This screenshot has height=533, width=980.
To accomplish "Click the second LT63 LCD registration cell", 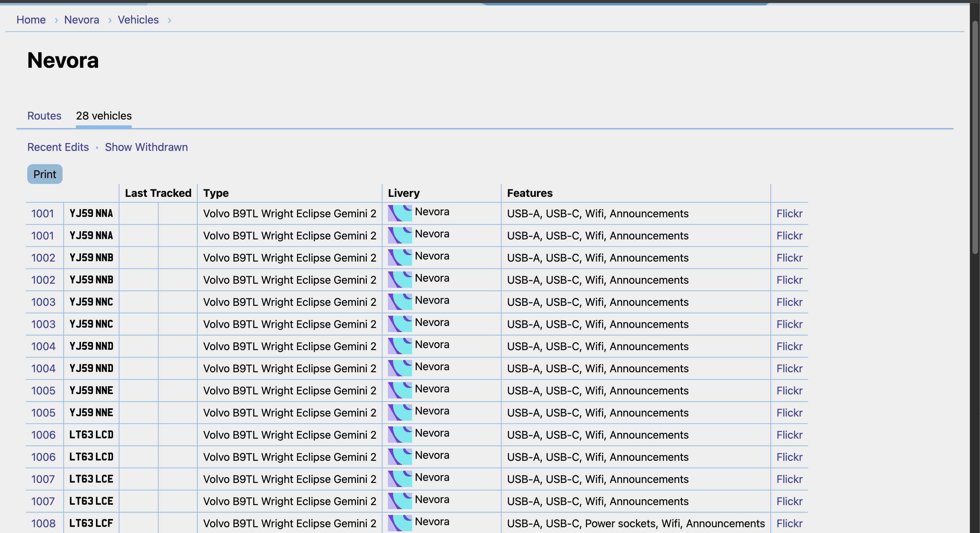I will pos(91,457).
